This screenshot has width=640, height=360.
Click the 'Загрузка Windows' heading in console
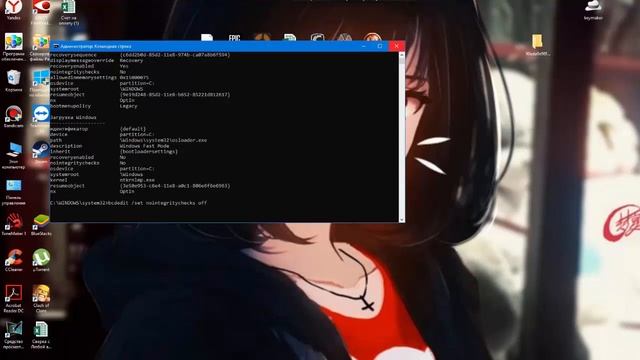tap(73, 118)
